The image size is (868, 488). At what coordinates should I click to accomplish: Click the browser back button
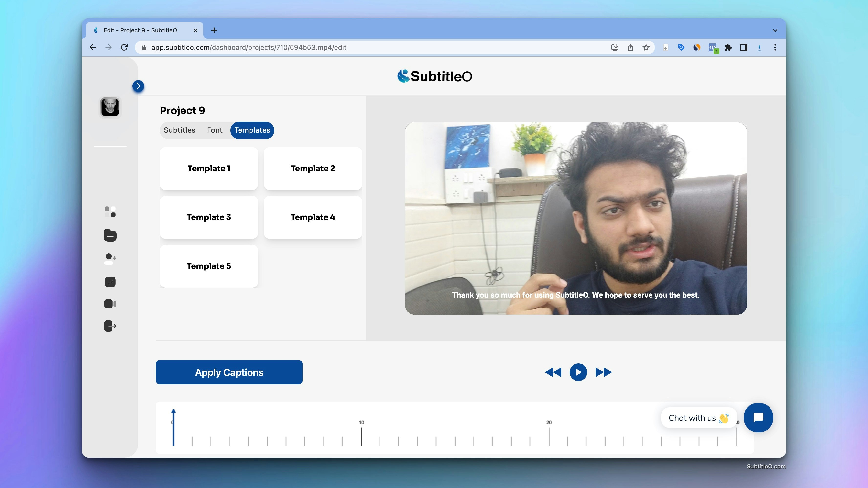(93, 47)
